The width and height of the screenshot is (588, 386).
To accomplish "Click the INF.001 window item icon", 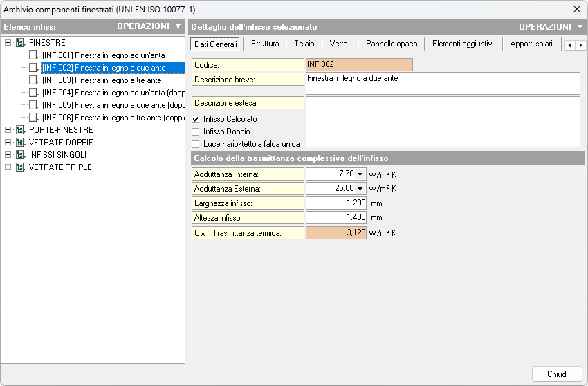I will tap(33, 55).
